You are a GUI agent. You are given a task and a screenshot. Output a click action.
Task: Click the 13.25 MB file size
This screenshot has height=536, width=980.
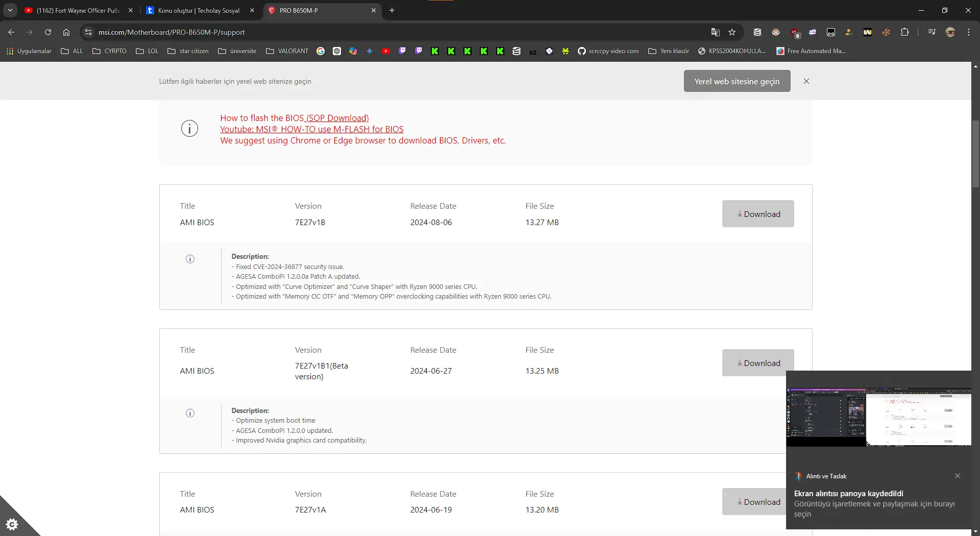point(542,371)
